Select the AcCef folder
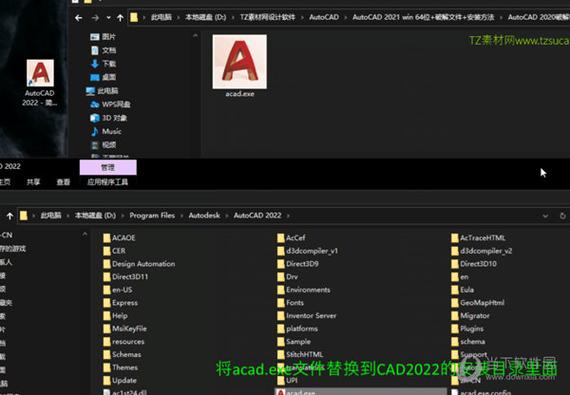The height and width of the screenshot is (395, 570). click(292, 238)
